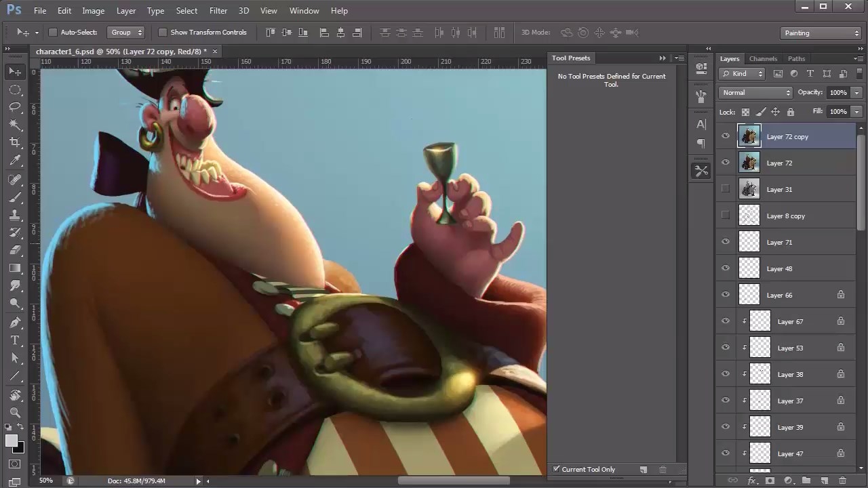This screenshot has width=868, height=488.
Task: Select the Healing Brush tool
Action: (x=15, y=180)
